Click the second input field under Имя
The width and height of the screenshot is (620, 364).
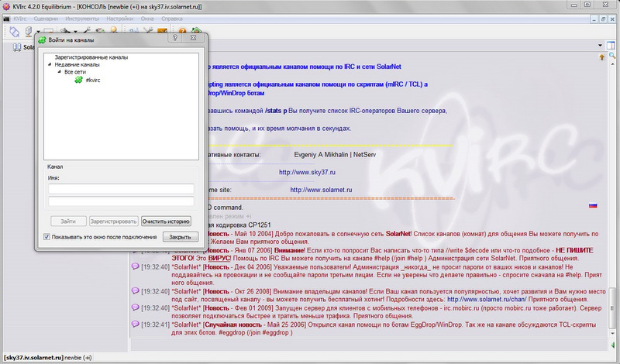pos(121,201)
